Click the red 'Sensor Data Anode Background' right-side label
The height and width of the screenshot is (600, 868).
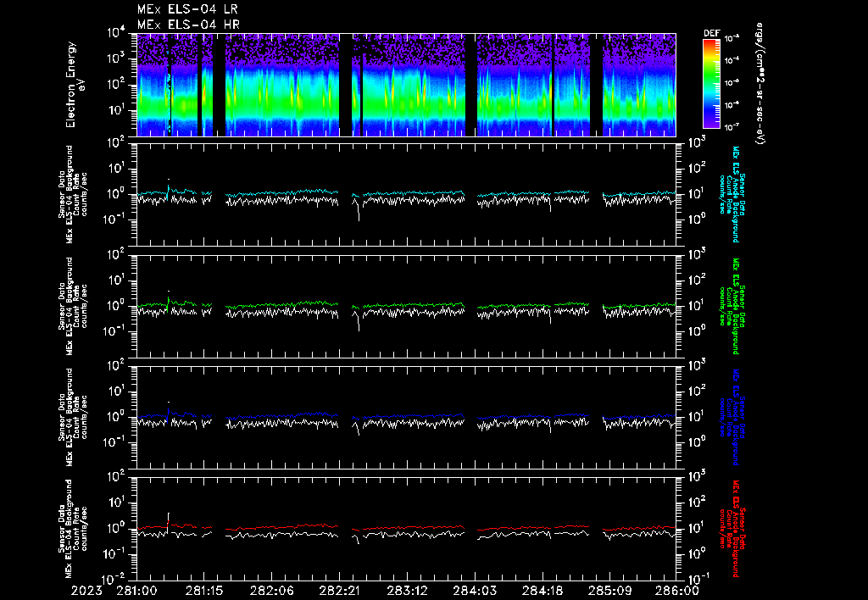click(x=732, y=529)
